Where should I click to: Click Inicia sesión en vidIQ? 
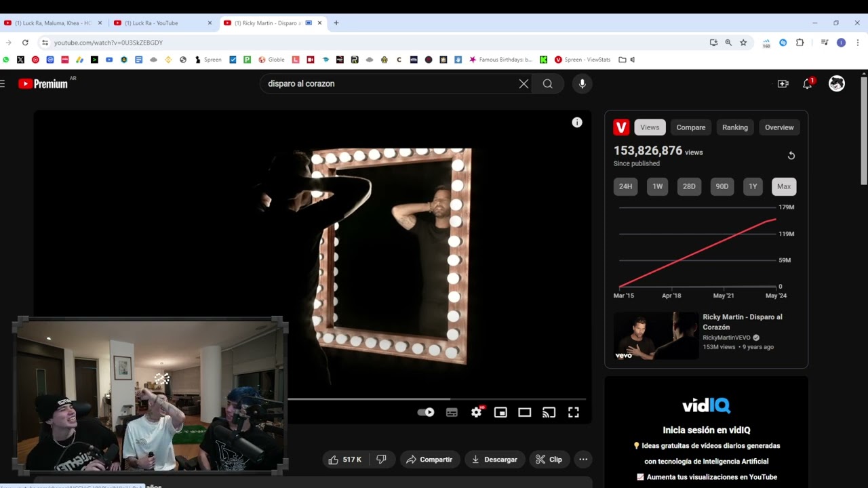[x=707, y=430]
